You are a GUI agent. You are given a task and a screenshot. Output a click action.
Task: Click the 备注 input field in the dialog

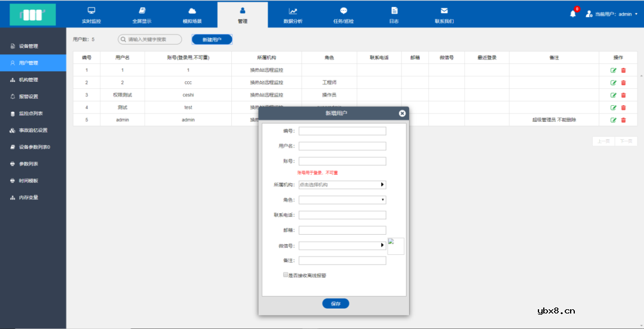coord(342,261)
